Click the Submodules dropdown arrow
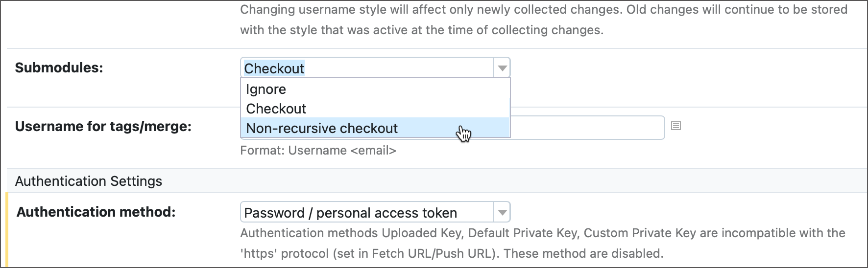Image resolution: width=868 pixels, height=268 pixels. tap(502, 68)
